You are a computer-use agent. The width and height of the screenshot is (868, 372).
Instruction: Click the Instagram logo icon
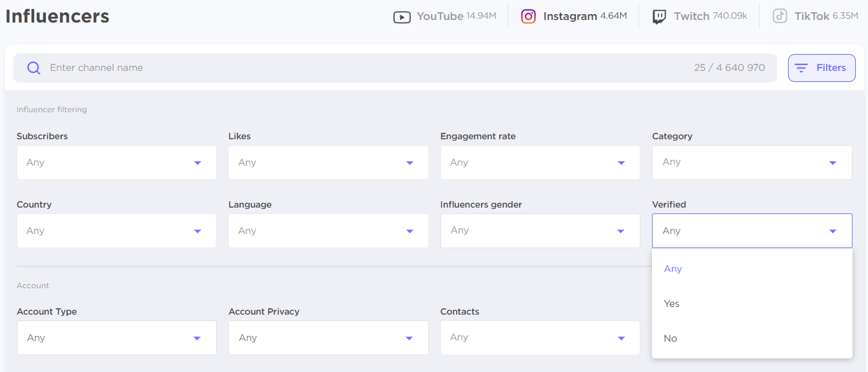tap(529, 17)
